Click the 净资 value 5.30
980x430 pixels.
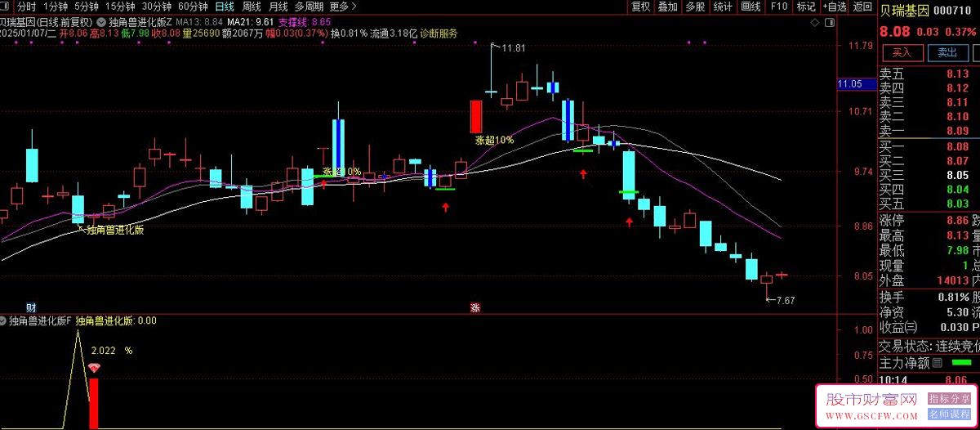coord(957,312)
